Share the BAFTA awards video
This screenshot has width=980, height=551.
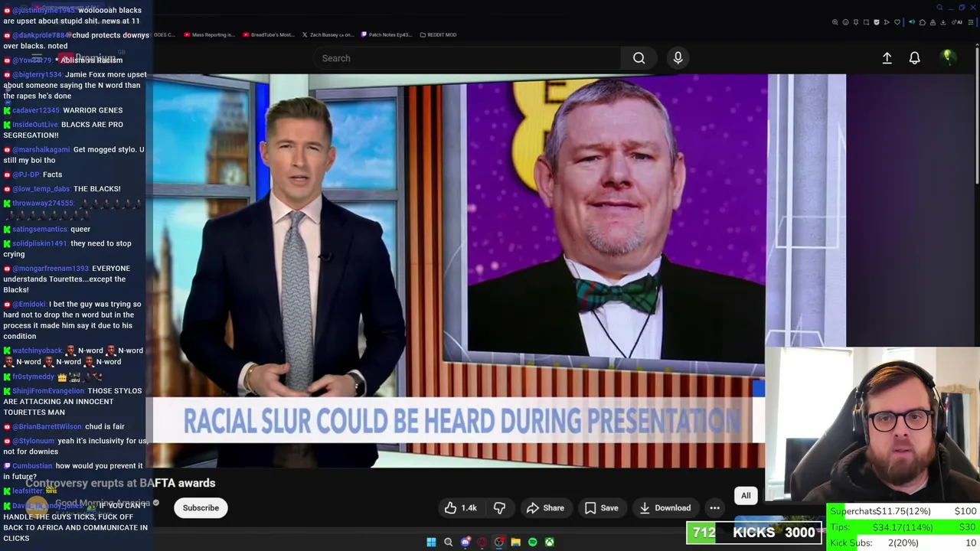545,508
